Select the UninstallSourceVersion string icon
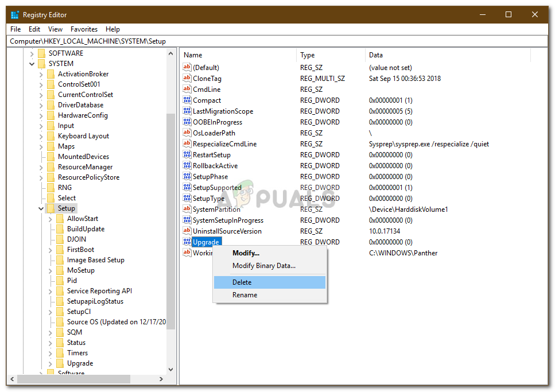Image resolution: width=555 pixels, height=392 pixels. pos(187,231)
